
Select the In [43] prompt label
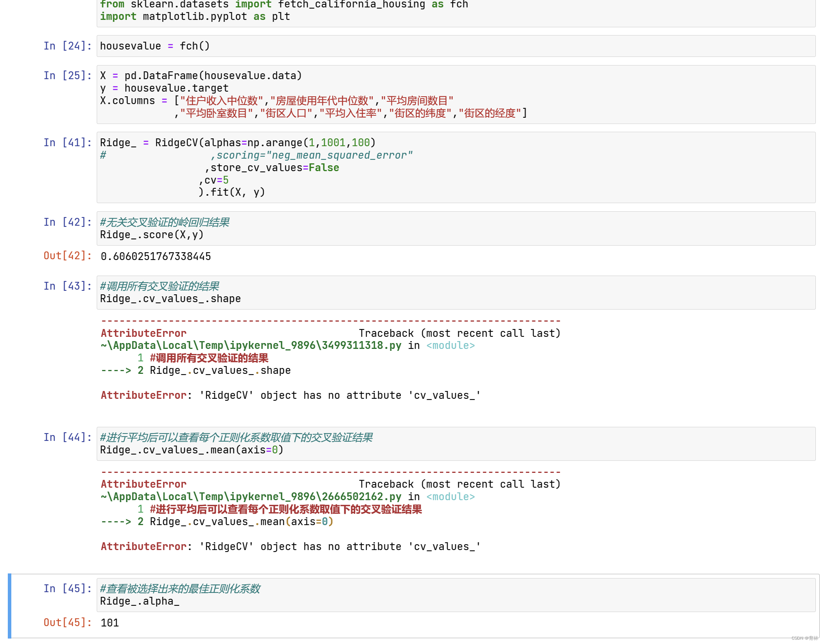[67, 286]
